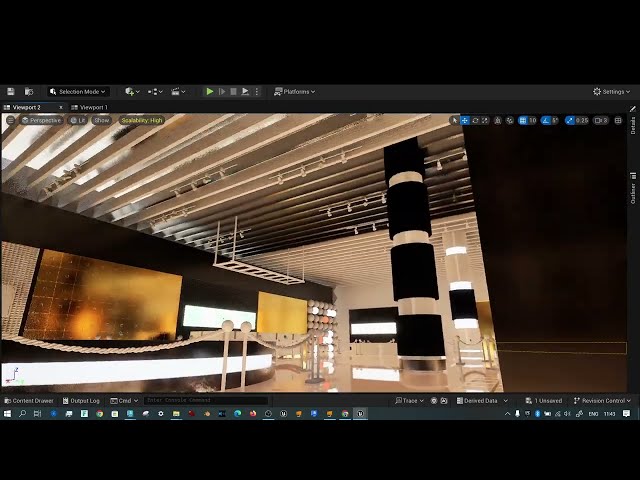640x480 pixels.
Task: Click the trace snapshot icon beside it
Action: click(x=444, y=401)
